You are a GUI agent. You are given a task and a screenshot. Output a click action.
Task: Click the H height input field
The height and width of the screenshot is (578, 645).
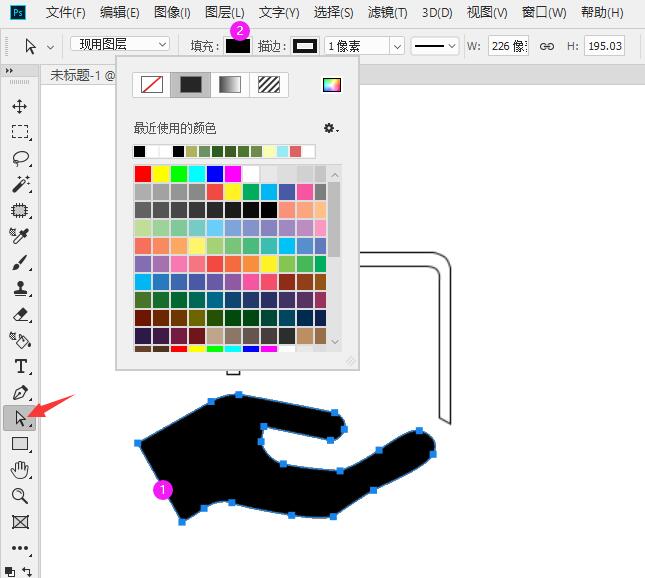tap(604, 46)
